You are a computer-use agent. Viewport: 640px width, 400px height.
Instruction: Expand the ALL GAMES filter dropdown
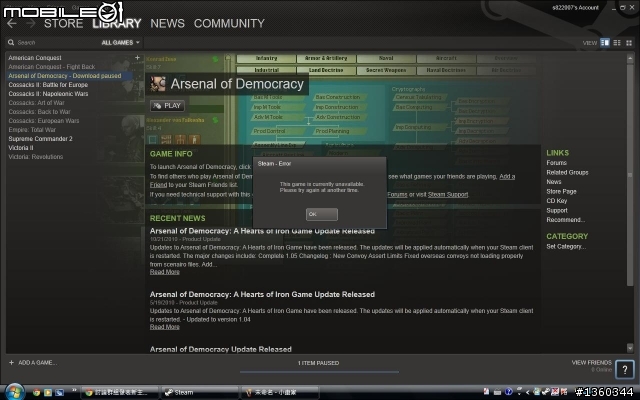tap(120, 42)
